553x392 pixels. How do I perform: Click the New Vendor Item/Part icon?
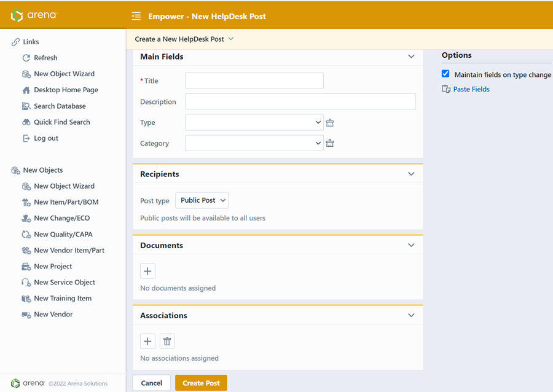point(26,251)
